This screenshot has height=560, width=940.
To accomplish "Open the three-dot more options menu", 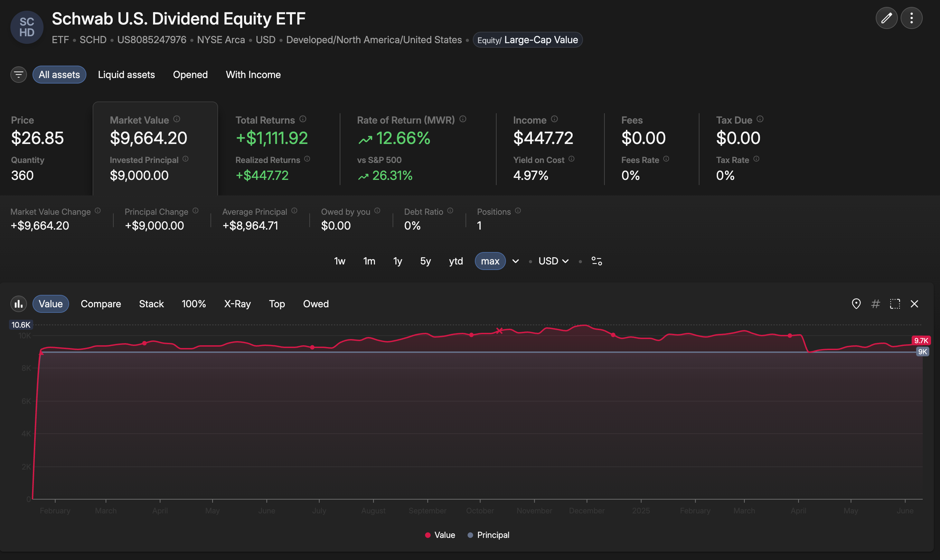I will coord(911,18).
